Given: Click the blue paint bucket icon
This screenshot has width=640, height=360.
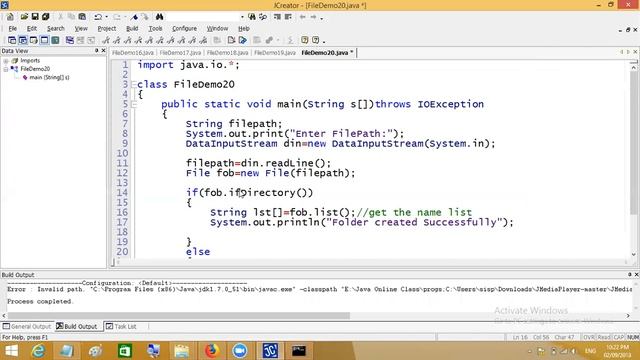Looking at the screenshot, I should [134, 17].
